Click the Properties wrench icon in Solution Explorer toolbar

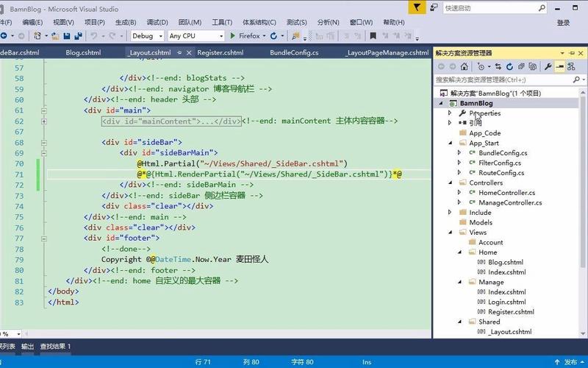point(548,67)
